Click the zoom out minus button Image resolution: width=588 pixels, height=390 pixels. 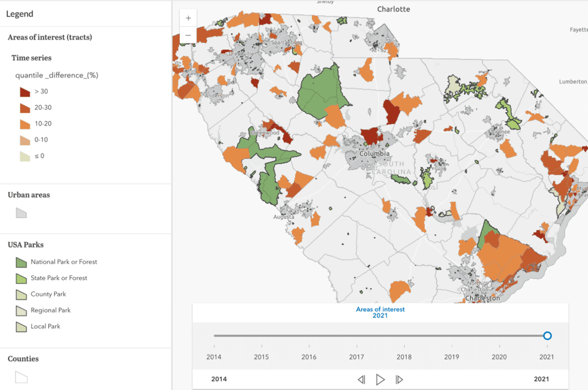tap(188, 35)
